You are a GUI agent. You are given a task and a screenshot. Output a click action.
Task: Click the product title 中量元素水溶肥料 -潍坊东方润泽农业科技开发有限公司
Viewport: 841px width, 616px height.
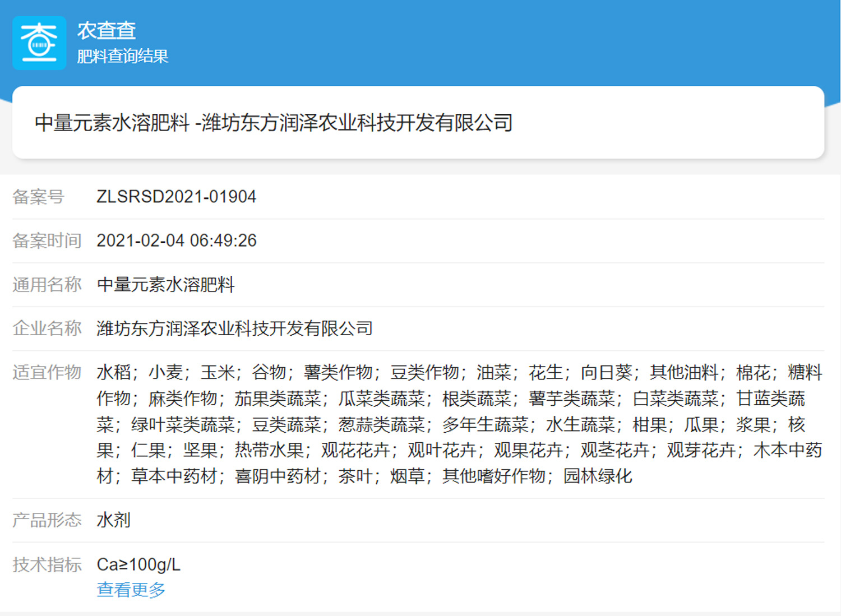click(274, 123)
